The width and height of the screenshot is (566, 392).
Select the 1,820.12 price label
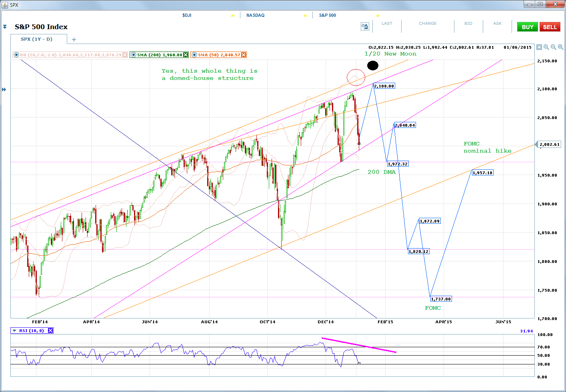[x=419, y=251]
